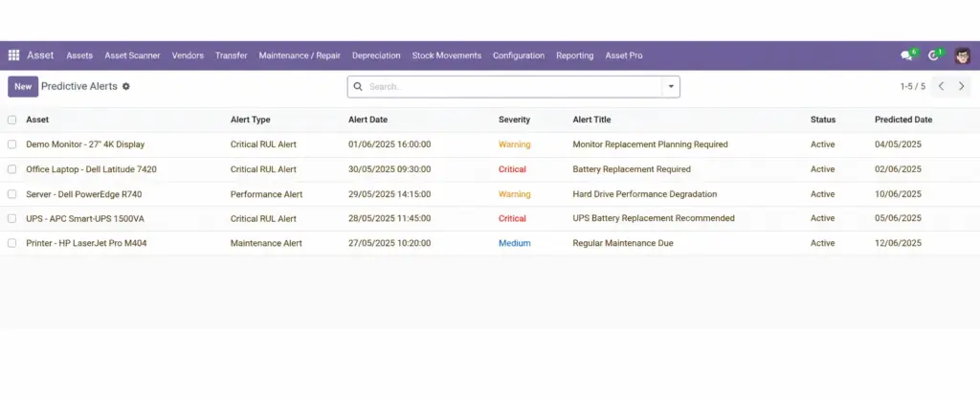Open the Reporting menu
The height and width of the screenshot is (399, 980).
tap(575, 55)
